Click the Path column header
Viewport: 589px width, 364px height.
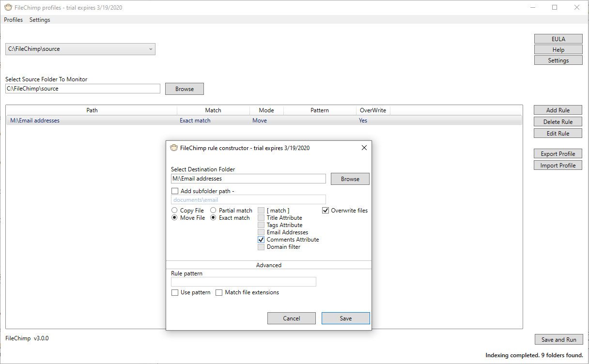click(x=92, y=110)
